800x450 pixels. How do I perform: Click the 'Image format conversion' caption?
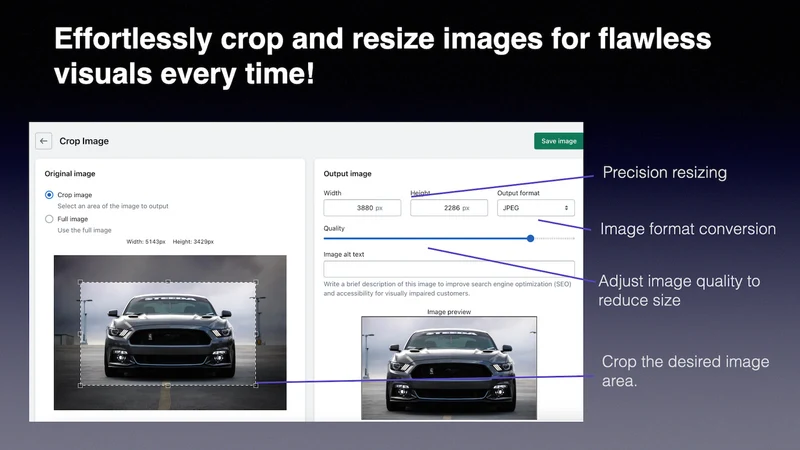[688, 229]
